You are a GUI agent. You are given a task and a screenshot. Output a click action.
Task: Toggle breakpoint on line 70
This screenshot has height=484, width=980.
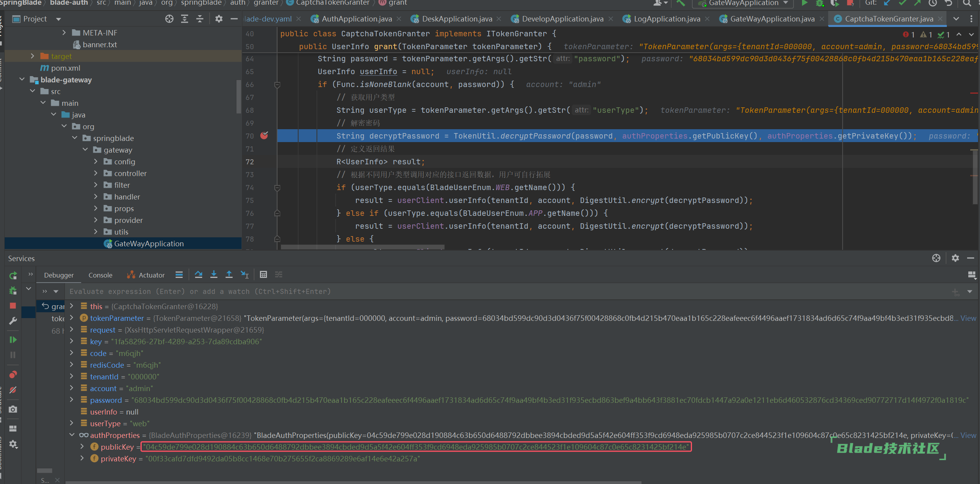[x=264, y=135]
